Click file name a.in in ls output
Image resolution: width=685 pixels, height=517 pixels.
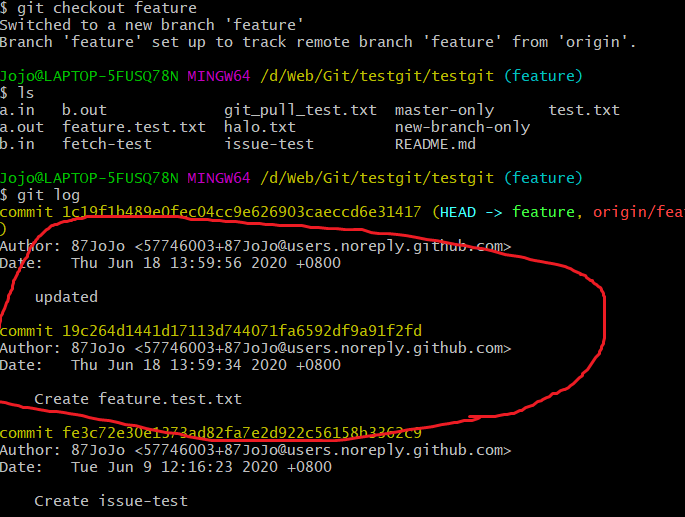[17, 110]
